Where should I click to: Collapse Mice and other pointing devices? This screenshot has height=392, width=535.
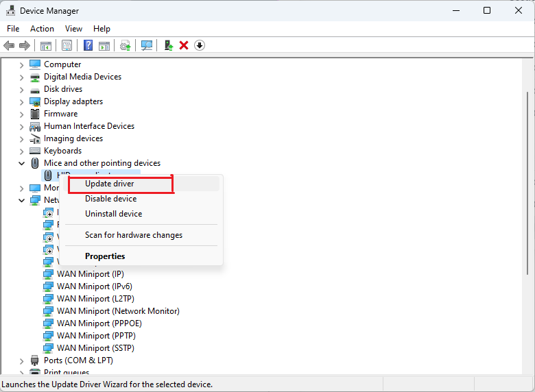click(21, 163)
